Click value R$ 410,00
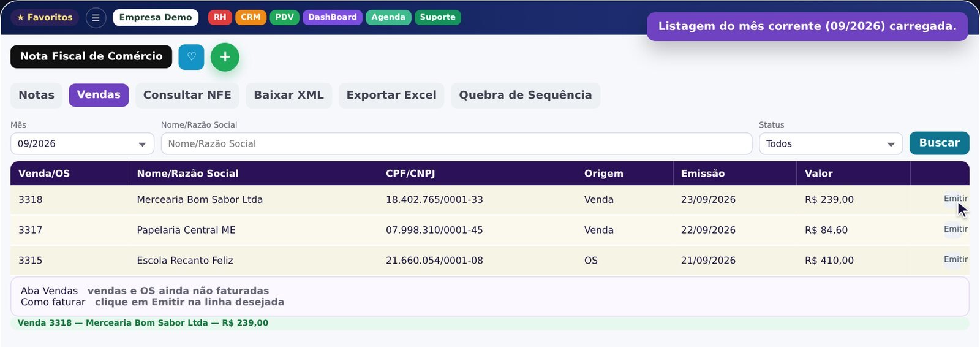Viewport: 980px width, 347px height. point(829,261)
